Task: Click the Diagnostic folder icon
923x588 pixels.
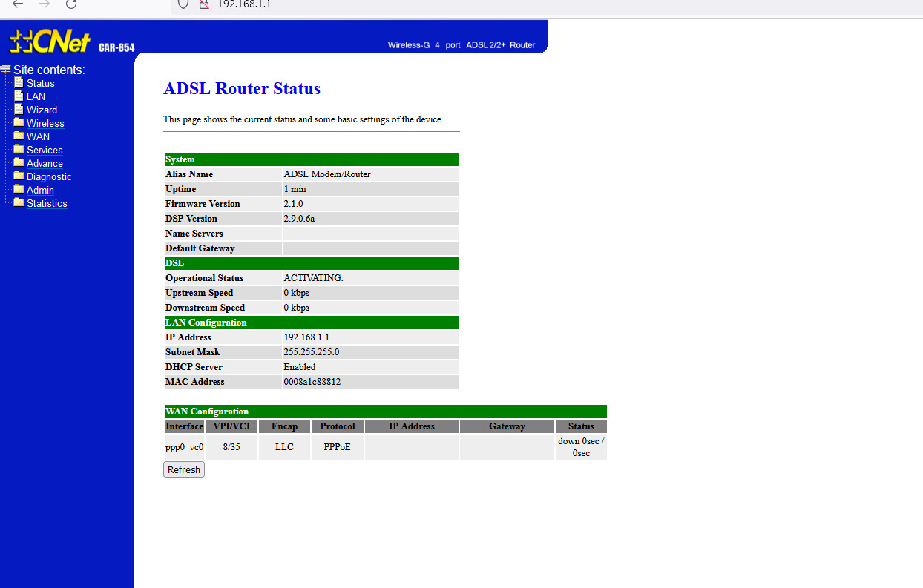Action: (19, 176)
